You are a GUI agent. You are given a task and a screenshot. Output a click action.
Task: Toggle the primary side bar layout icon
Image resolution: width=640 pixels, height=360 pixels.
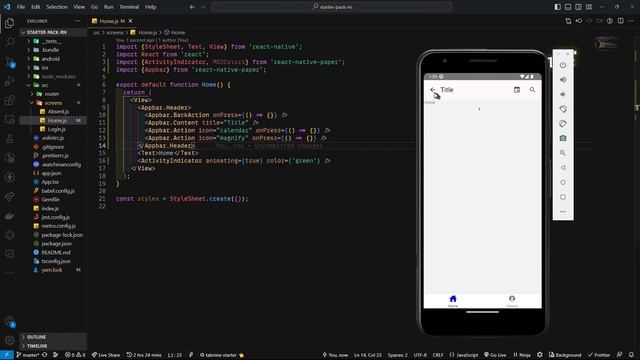pos(558,7)
